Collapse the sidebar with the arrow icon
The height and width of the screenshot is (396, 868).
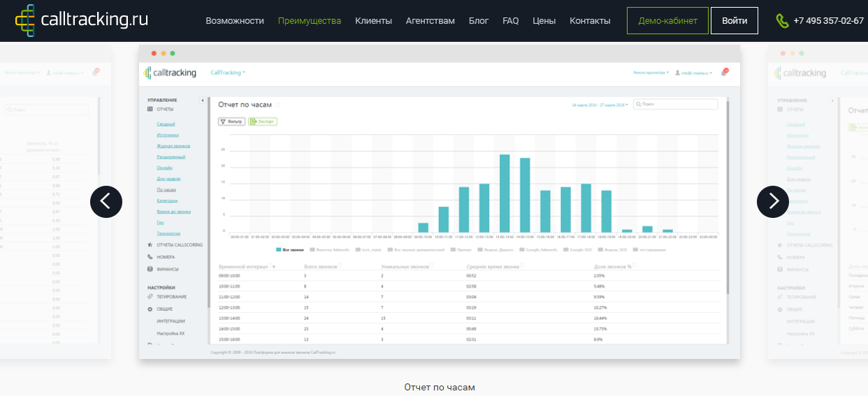pyautogui.click(x=203, y=101)
